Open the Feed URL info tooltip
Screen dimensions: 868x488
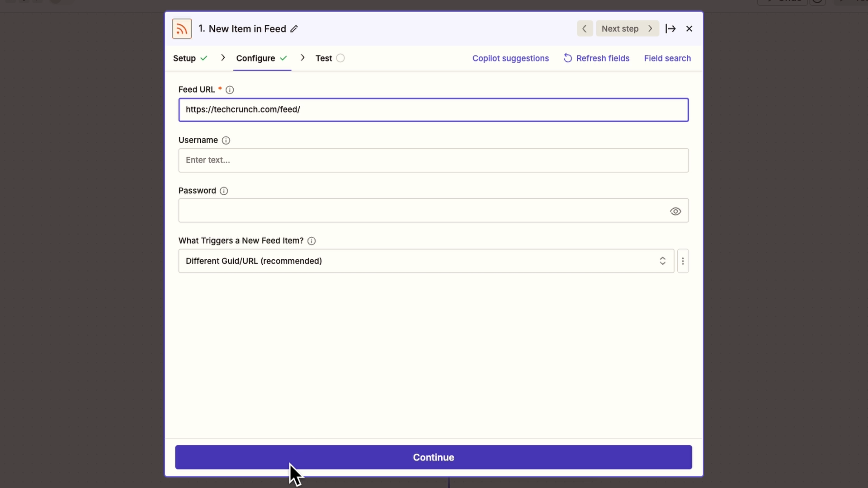230,90
